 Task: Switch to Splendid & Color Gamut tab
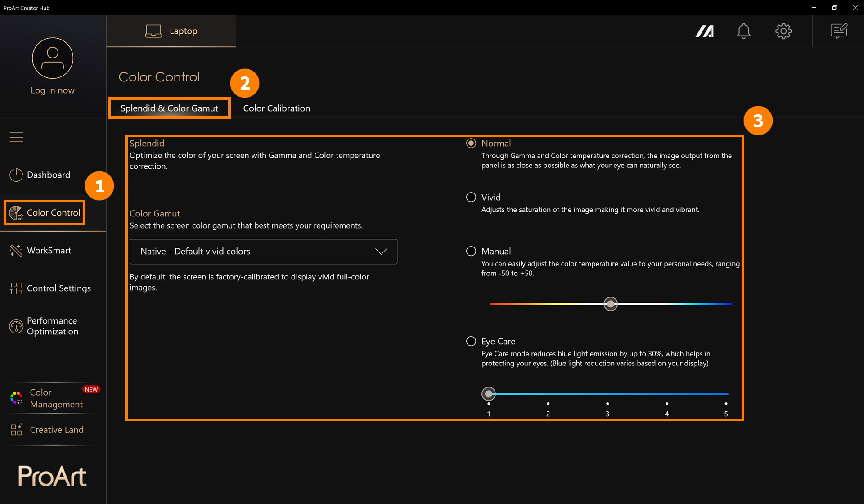(169, 108)
